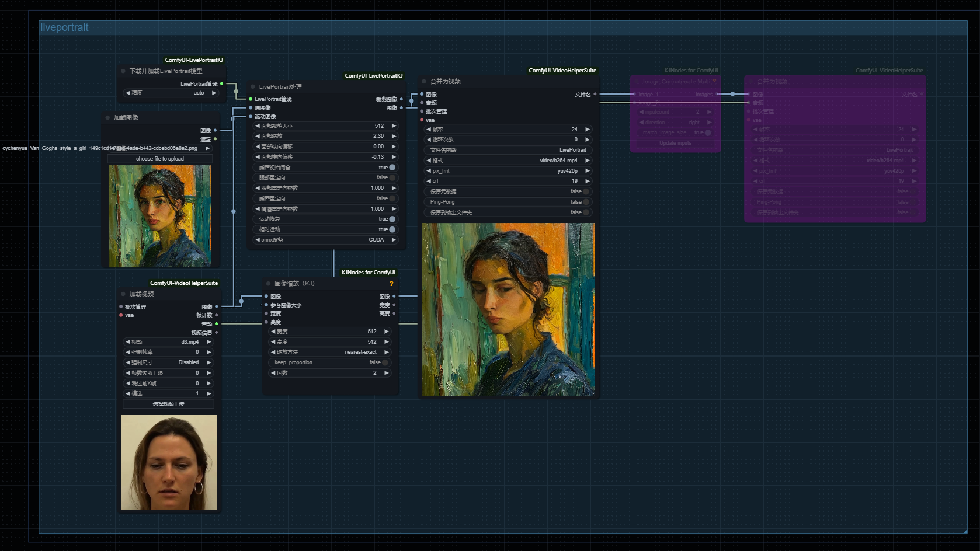
Task: Click the red vae input socket on active 合并为视频
Action: point(422,120)
